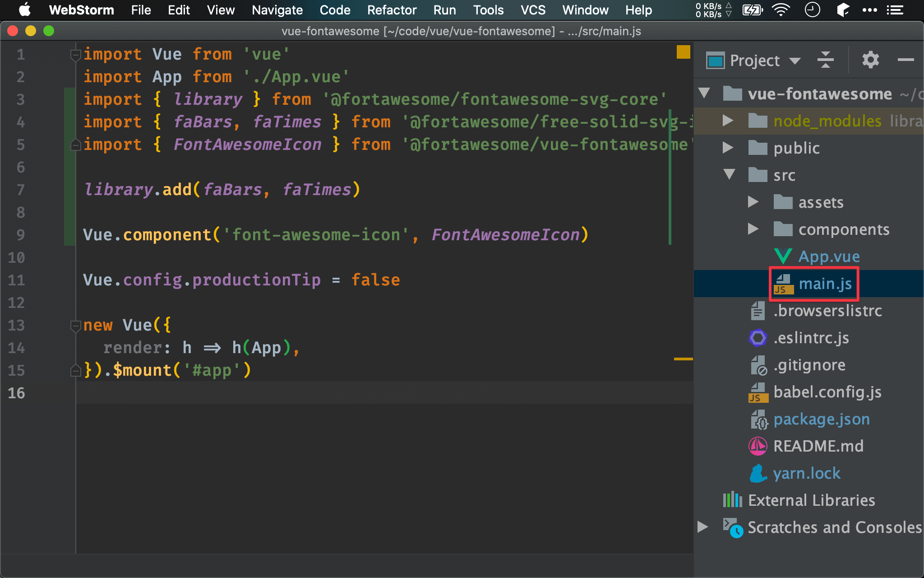Click the yellow inspection status indicator
This screenshot has width=924, height=578.
(x=683, y=52)
